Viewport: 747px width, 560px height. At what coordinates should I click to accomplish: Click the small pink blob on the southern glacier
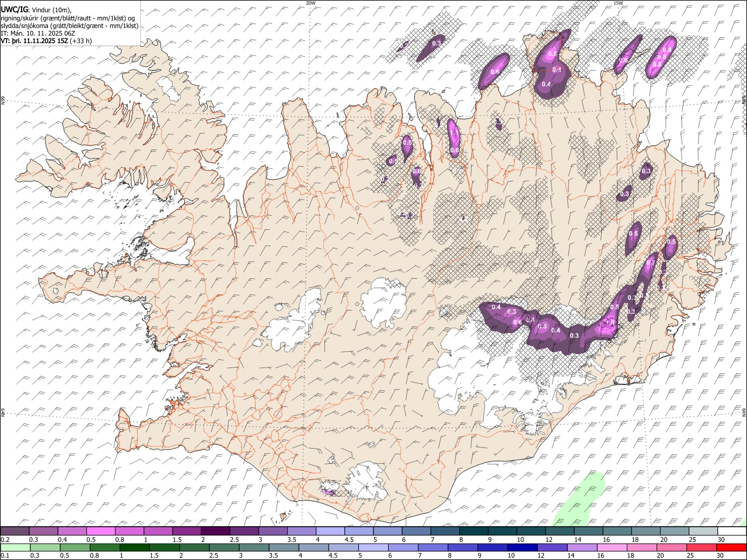[329, 492]
